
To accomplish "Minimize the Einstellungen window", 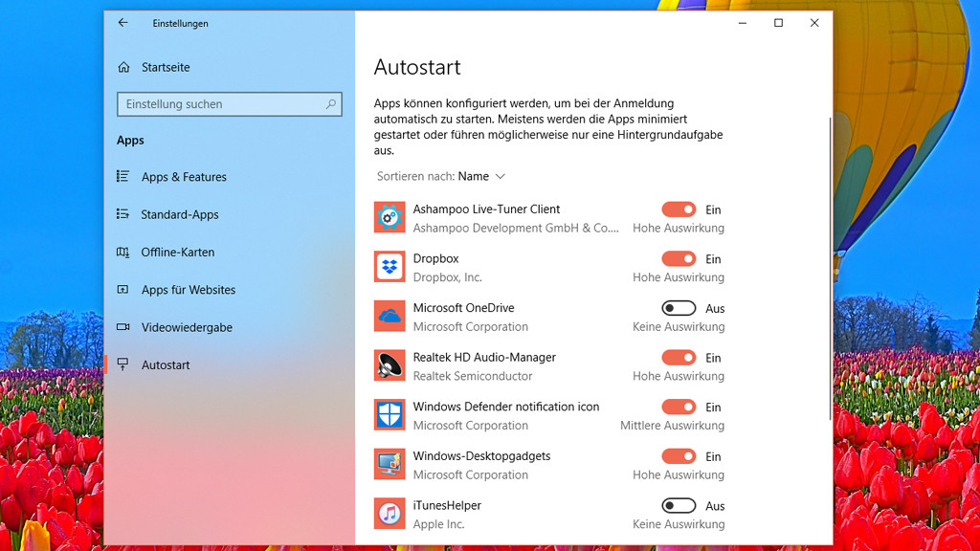I will pos(743,23).
